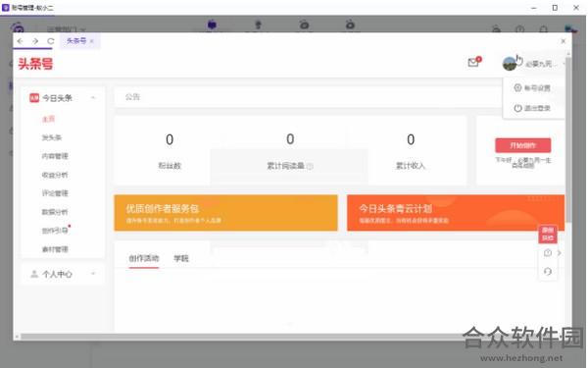
Task: Click the headset customer service icon
Action: (548, 271)
